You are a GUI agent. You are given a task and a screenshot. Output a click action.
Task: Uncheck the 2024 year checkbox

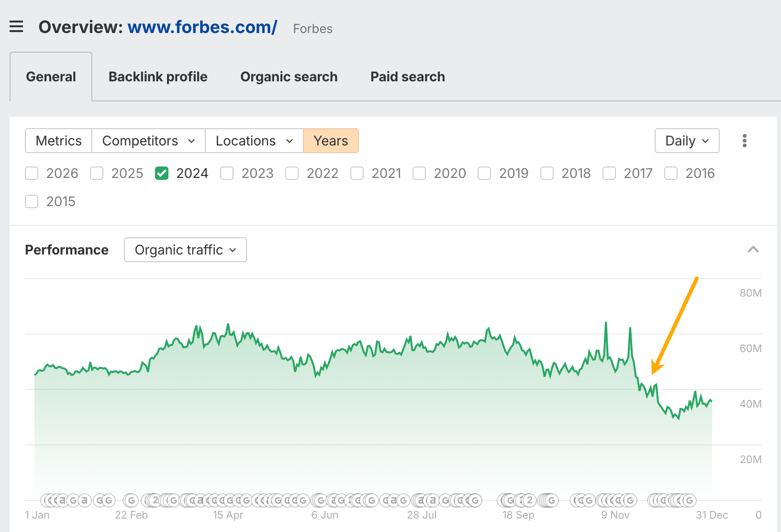162,173
